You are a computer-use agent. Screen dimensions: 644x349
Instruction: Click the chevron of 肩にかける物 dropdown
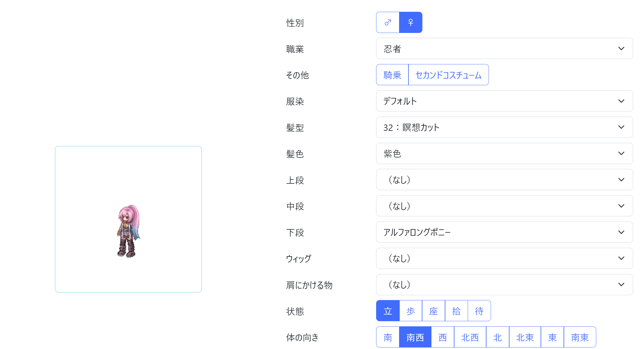[x=621, y=285]
